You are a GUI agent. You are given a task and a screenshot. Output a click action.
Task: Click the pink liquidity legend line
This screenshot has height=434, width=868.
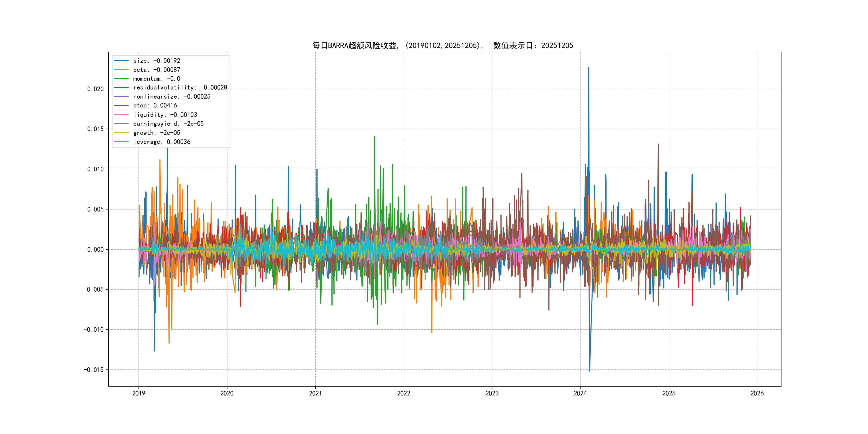(x=121, y=115)
